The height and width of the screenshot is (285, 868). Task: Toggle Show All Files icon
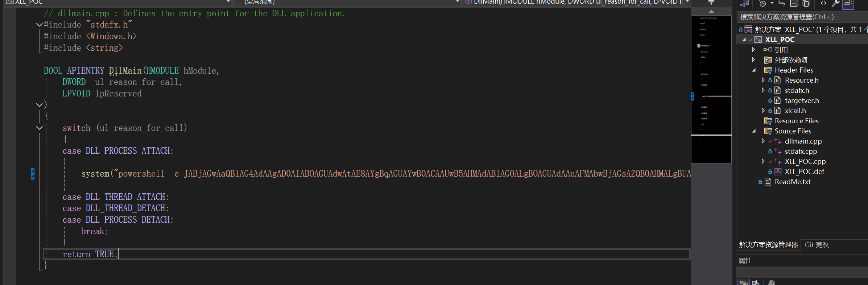[x=806, y=3]
